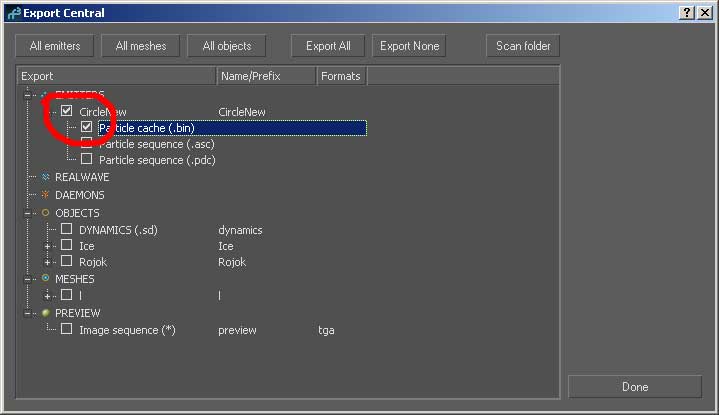
Task: Collapse the OBJECTS category tree
Action: point(29,213)
